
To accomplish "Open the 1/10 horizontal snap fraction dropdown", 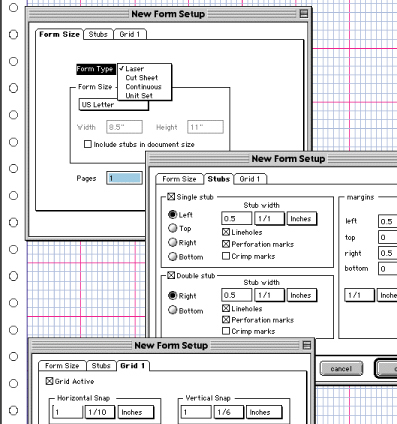I will (100, 412).
